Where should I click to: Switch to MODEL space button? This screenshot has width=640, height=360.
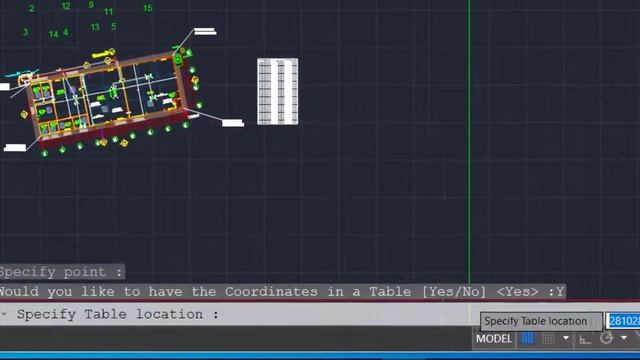(494, 339)
